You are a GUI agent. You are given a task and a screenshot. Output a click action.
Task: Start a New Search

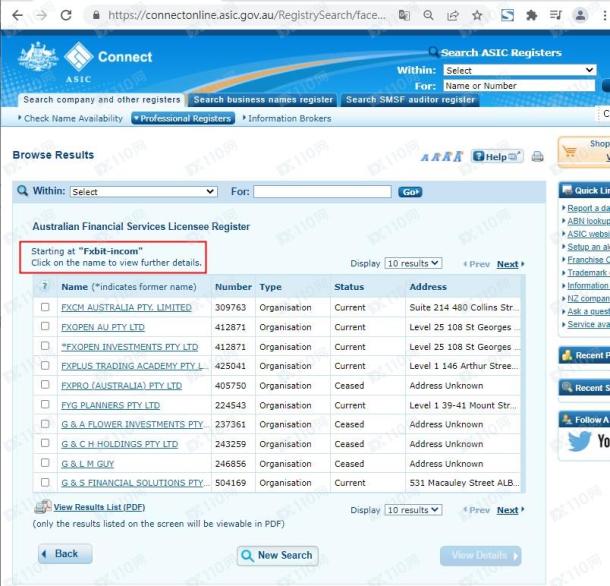pyautogui.click(x=278, y=555)
